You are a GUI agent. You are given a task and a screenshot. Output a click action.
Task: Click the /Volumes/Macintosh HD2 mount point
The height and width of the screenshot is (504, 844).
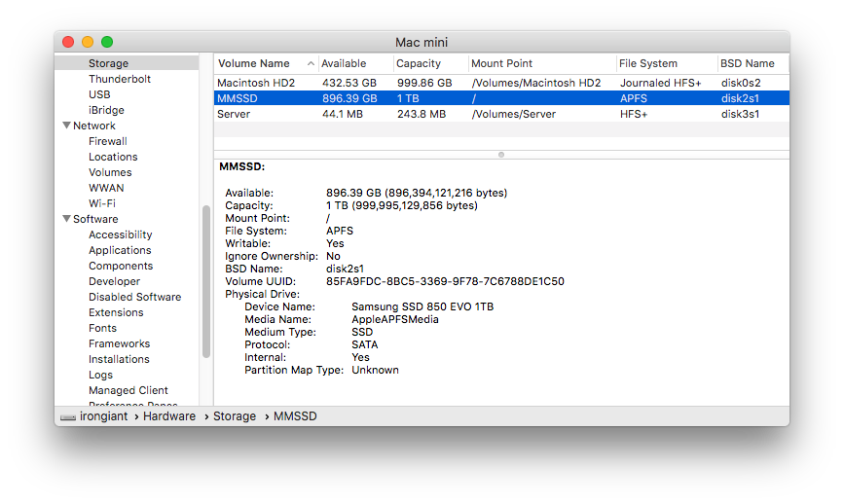[536, 83]
